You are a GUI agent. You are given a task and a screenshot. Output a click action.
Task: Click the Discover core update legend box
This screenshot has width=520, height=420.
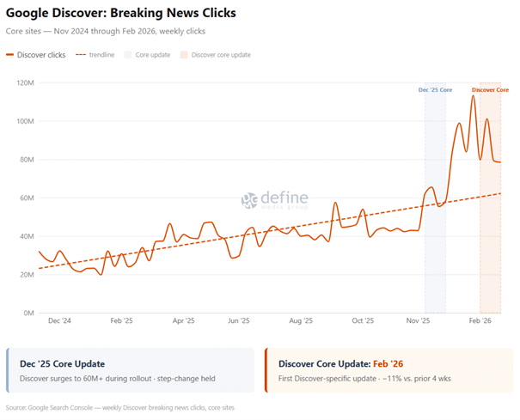[x=184, y=55]
